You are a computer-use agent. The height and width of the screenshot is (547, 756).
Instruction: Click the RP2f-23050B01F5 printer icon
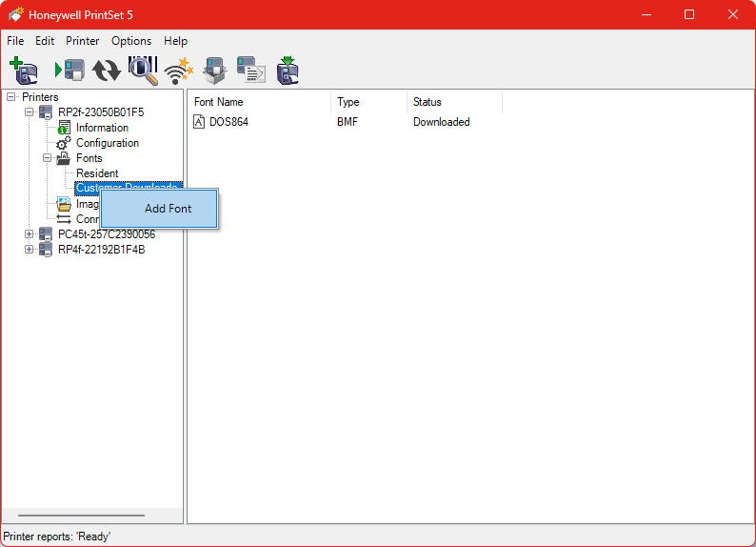coord(46,112)
